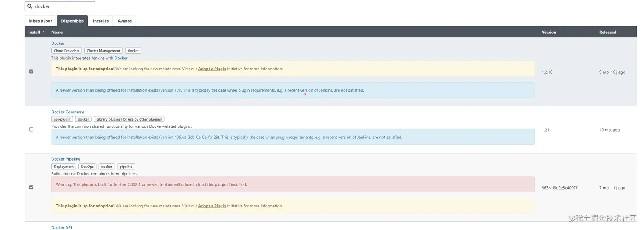The height and width of the screenshot is (230, 644).
Task: Open the Docker API plugin link
Action: click(61, 228)
